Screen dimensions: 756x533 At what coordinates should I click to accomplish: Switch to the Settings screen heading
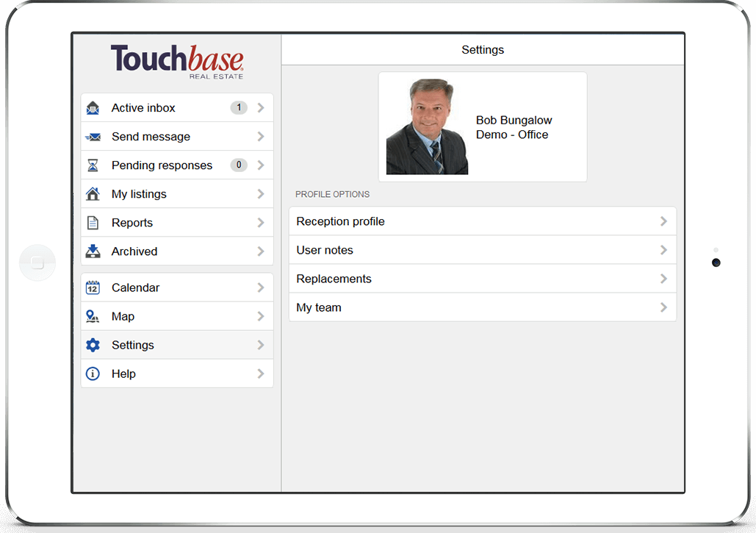click(x=483, y=49)
